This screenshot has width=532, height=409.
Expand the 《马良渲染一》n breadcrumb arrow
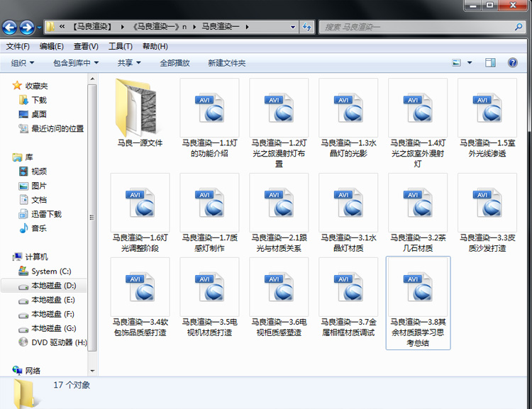click(195, 26)
